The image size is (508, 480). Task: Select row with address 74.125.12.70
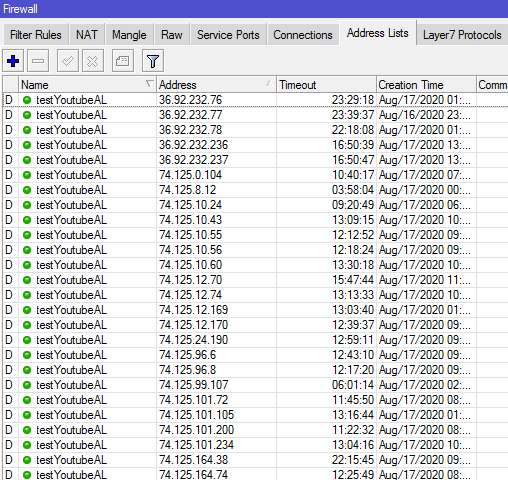pyautogui.click(x=255, y=280)
